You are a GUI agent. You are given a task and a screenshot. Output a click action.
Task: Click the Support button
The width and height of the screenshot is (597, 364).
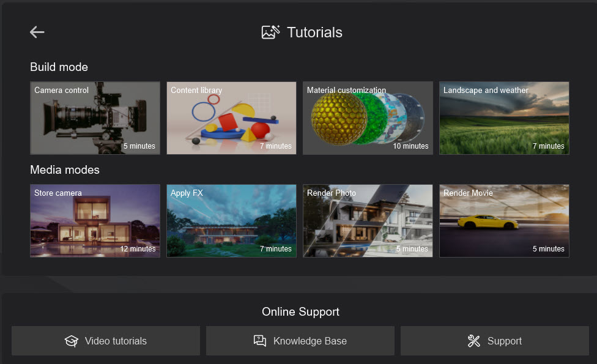click(494, 341)
